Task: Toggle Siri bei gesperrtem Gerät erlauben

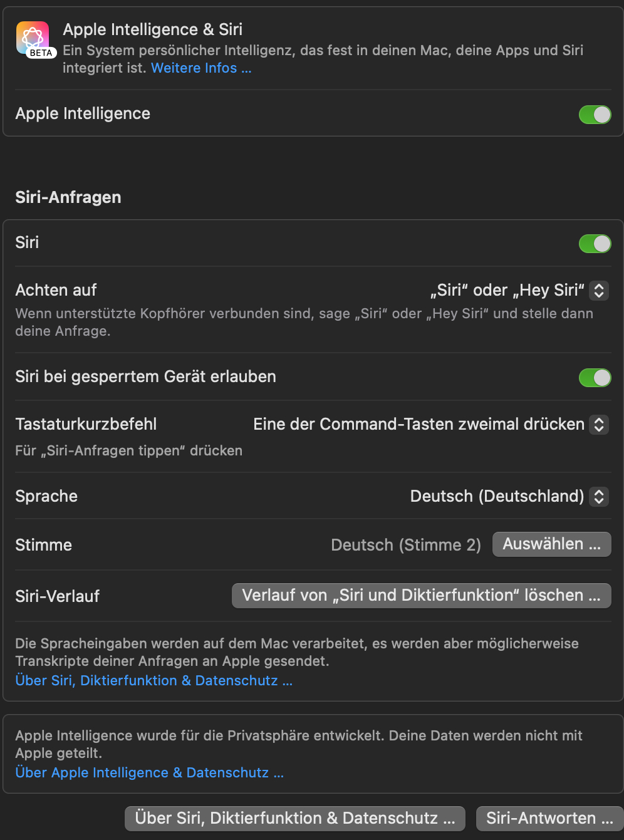Action: (595, 378)
